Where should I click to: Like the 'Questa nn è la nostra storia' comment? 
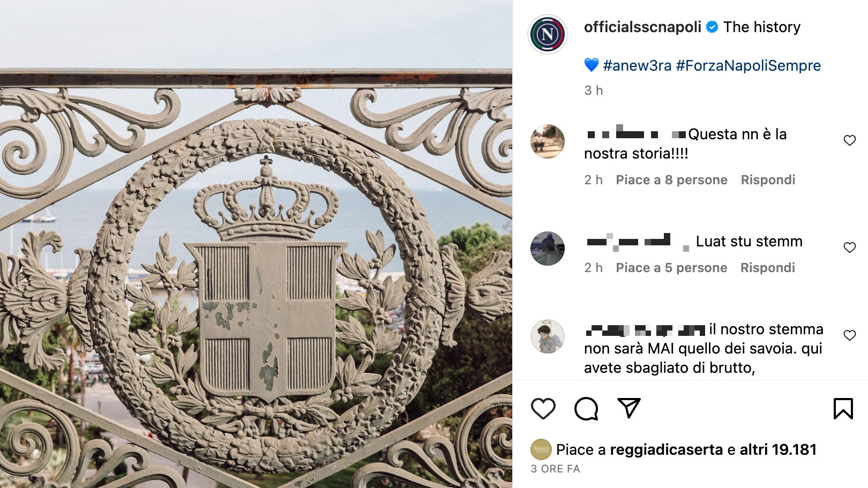tap(849, 140)
